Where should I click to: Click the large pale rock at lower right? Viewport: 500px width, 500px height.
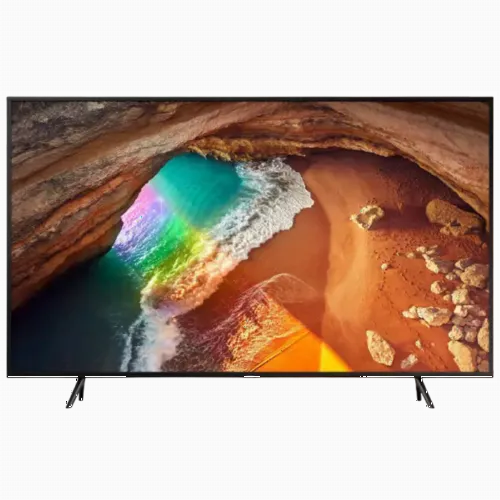point(380,348)
